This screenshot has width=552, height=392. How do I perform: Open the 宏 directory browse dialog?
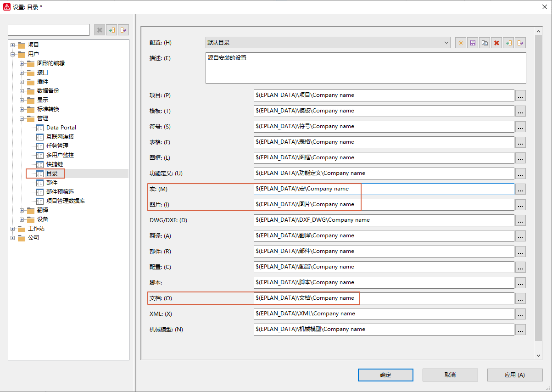click(x=520, y=190)
